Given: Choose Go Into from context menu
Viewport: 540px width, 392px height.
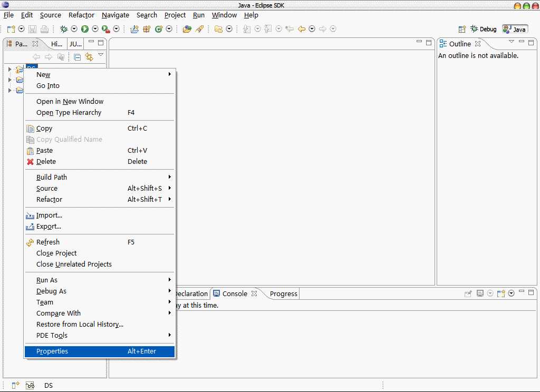Looking at the screenshot, I should (x=100, y=86).
